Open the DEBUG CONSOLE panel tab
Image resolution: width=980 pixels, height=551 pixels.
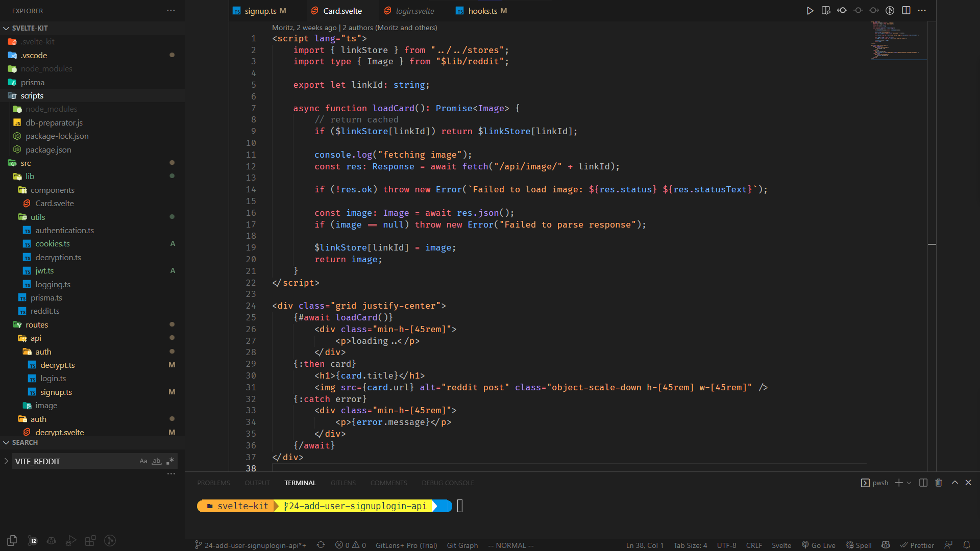point(448,483)
